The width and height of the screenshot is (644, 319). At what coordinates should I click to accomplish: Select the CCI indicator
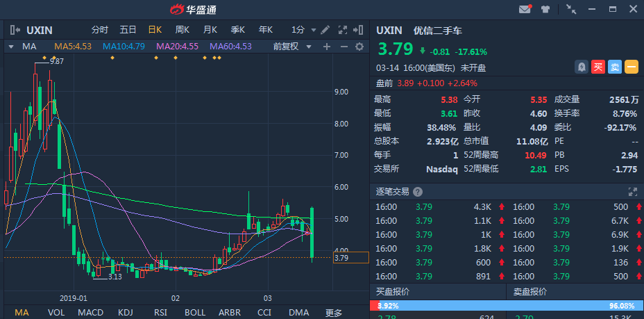tap(264, 313)
